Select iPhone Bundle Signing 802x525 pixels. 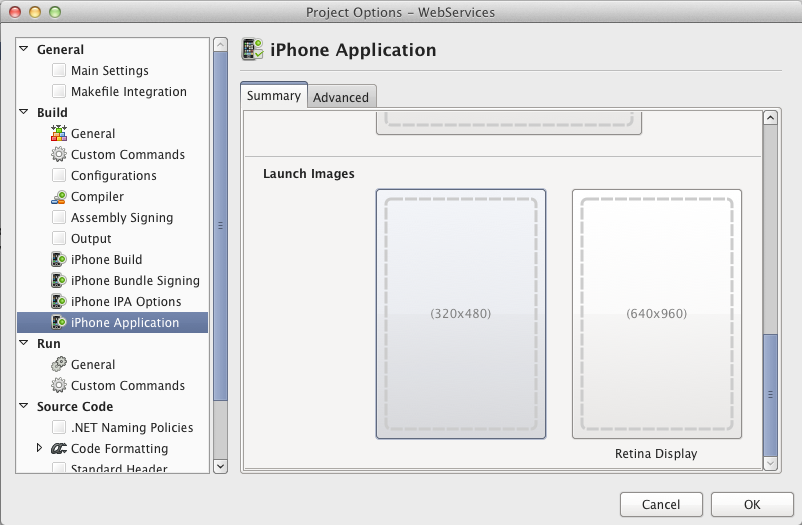coord(136,280)
